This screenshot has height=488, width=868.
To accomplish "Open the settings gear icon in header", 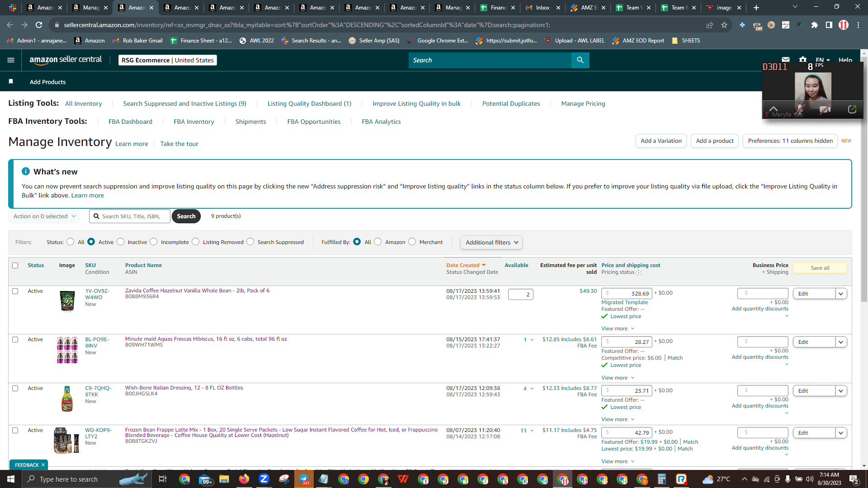I will click(803, 60).
